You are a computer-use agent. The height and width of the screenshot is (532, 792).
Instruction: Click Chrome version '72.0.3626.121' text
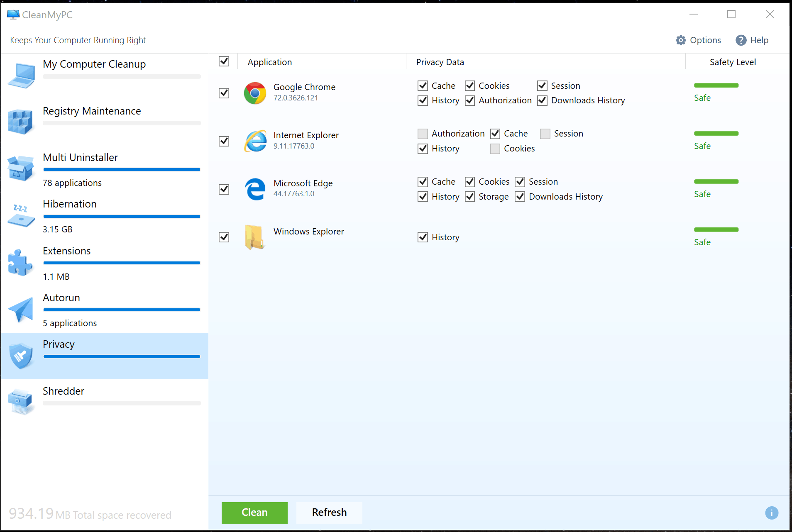click(296, 98)
